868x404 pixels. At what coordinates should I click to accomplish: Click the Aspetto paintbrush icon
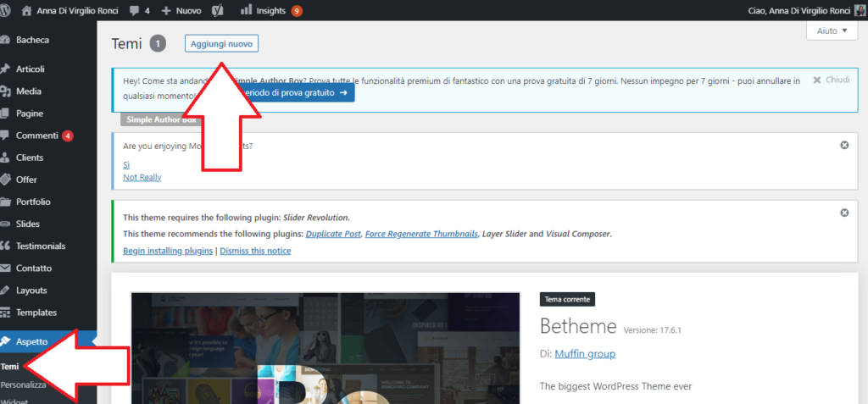pyautogui.click(x=5, y=341)
